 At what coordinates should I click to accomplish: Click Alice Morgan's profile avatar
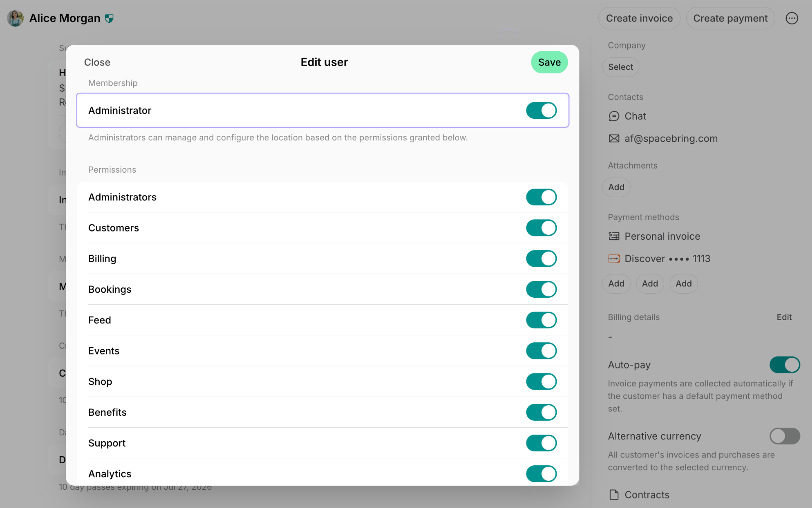15,18
